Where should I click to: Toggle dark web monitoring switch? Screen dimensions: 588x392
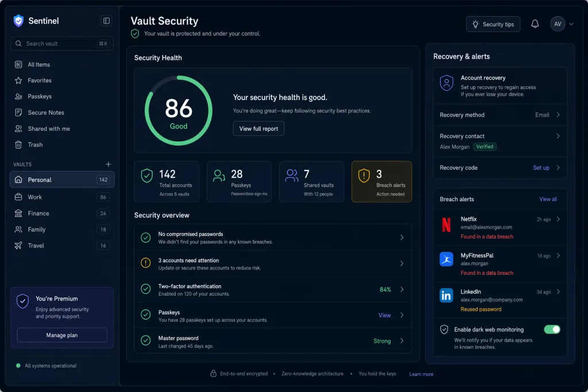552,329
